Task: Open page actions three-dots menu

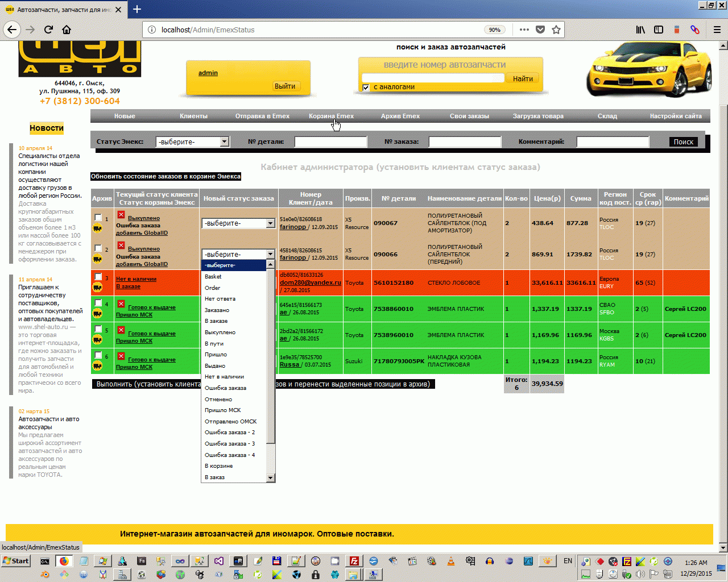Action: 524,30
